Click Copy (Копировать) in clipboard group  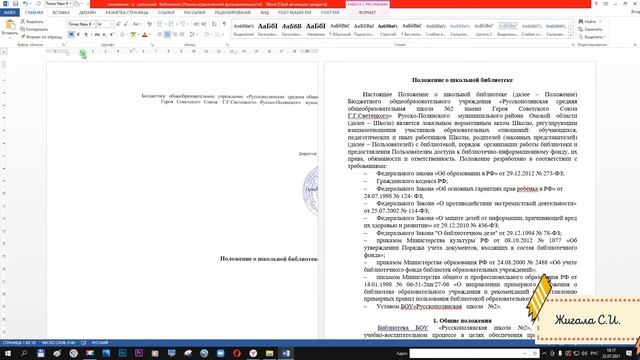click(34, 29)
